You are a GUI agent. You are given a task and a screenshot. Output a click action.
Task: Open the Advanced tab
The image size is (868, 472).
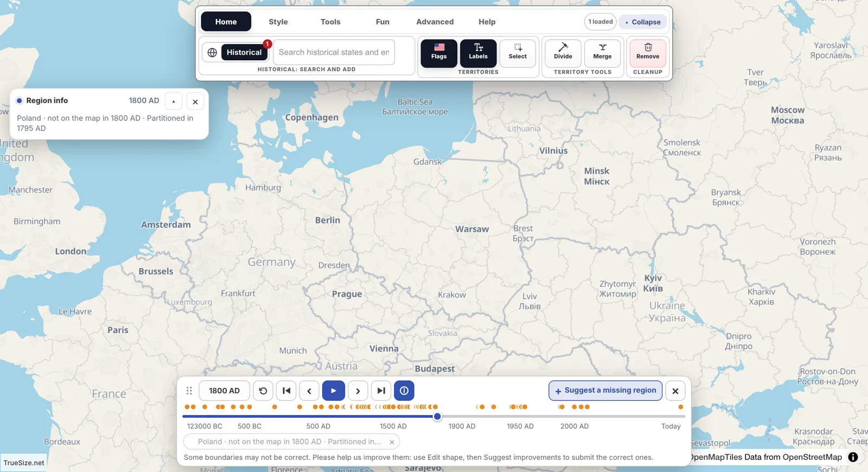(435, 22)
